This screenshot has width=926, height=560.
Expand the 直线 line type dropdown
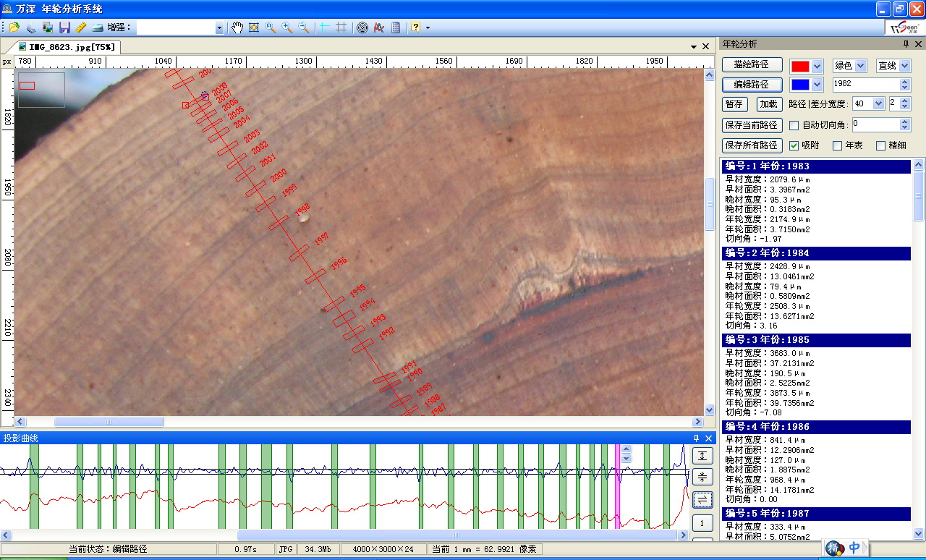904,66
